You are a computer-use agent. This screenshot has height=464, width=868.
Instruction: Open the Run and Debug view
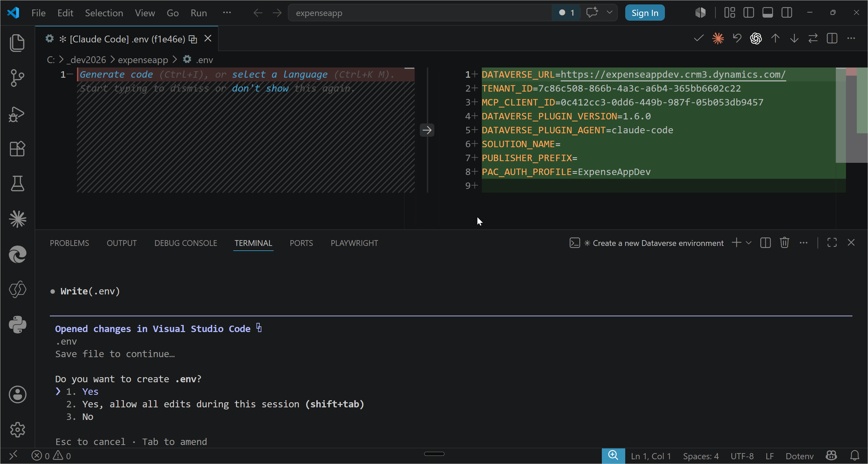click(17, 114)
